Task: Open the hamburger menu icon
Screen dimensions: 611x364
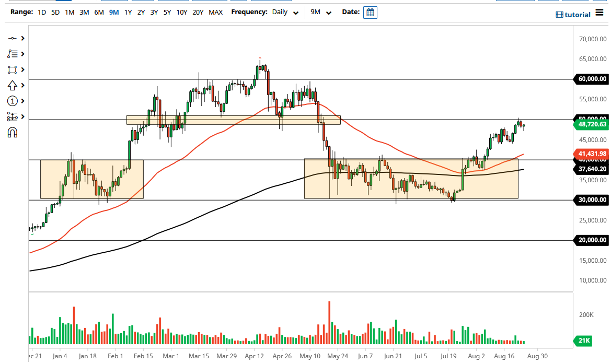Action: (x=600, y=13)
